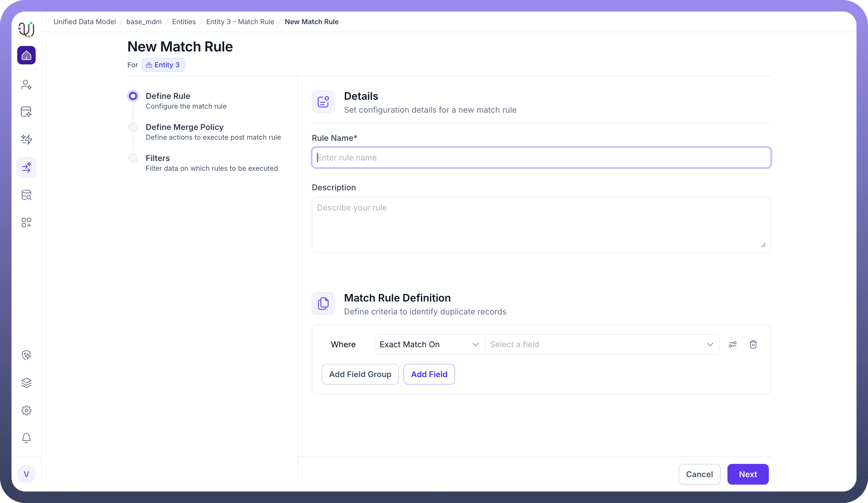
Task: Open the layers stack sidebar icon
Action: point(26,383)
